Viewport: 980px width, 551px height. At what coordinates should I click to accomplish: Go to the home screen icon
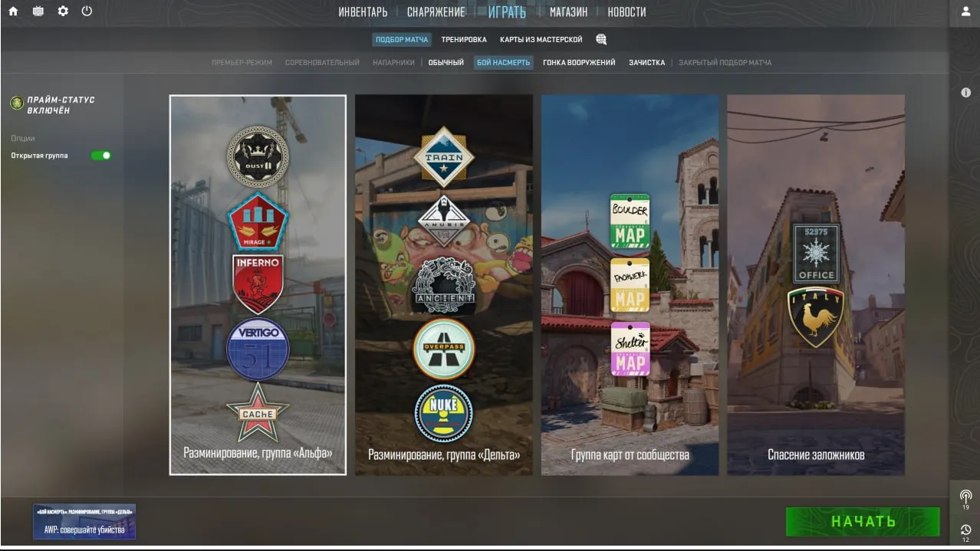click(x=13, y=11)
